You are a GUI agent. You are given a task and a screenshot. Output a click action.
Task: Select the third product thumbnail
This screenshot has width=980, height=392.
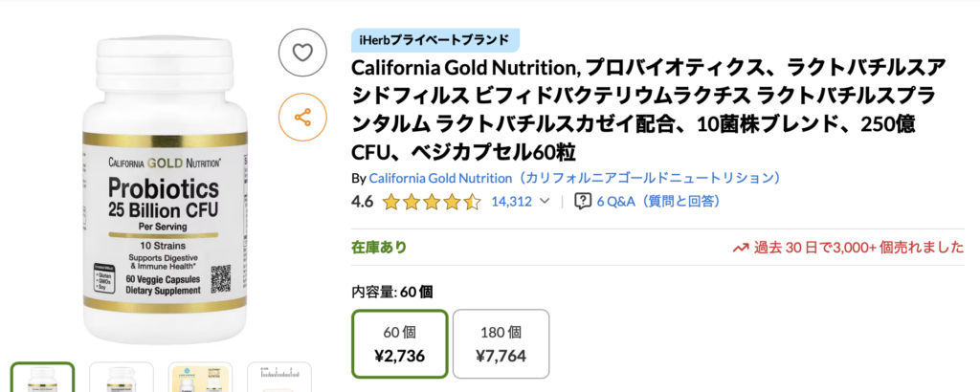200,378
